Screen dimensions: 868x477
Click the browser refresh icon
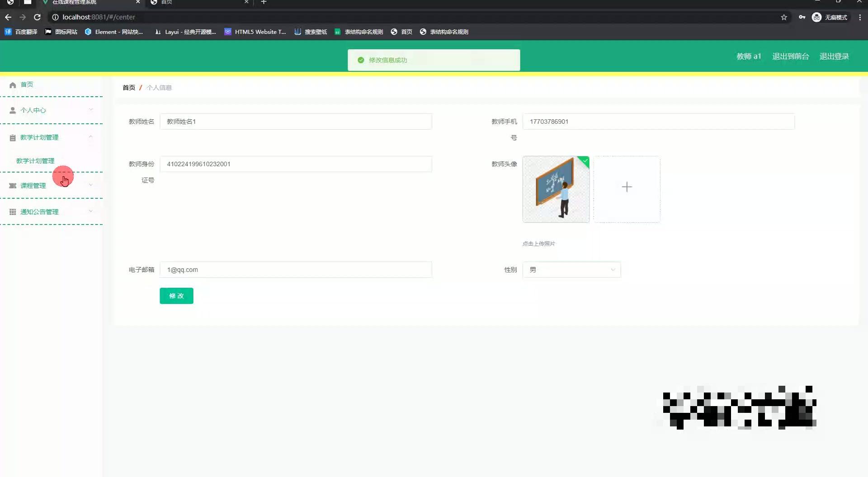point(37,17)
